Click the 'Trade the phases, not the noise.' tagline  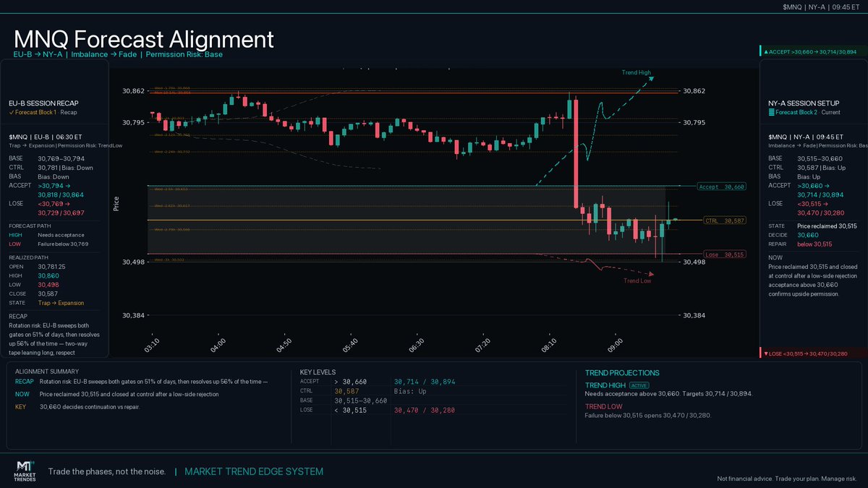[x=107, y=471]
